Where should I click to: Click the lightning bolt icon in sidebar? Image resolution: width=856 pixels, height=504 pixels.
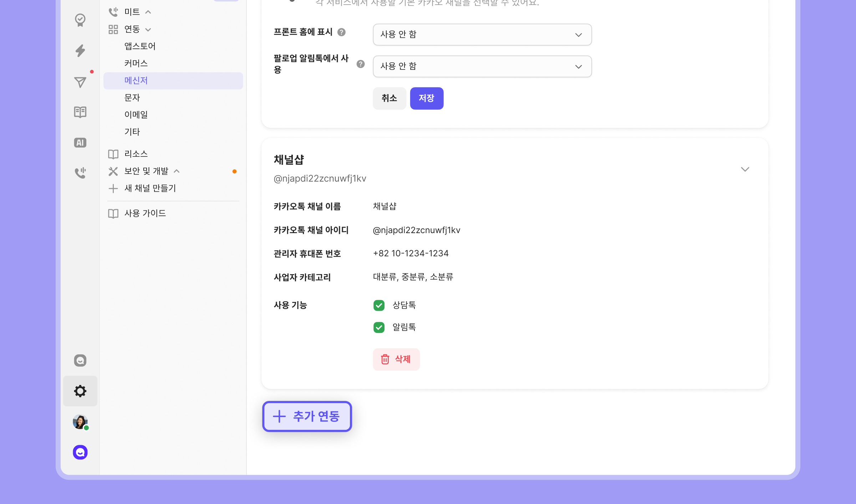click(x=80, y=51)
